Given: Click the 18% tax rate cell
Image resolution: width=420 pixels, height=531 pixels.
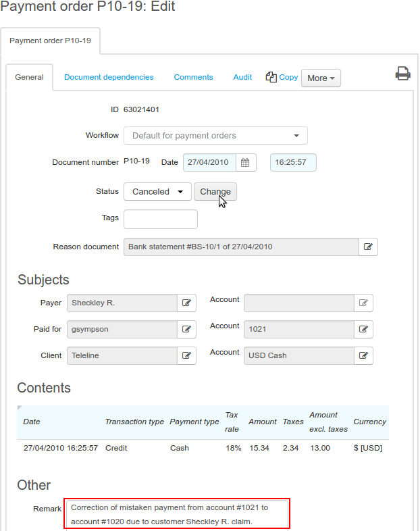Looking at the screenshot, I should [234, 449].
